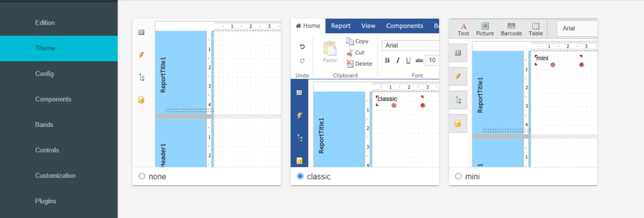Screen dimensions: 644x218
Task: Open the Config section in sidebar
Action: click(44, 74)
